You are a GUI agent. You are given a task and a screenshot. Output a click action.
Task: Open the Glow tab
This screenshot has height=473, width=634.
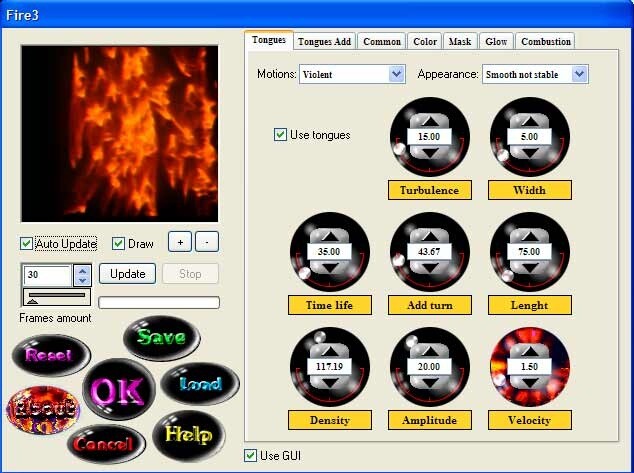[x=496, y=41]
